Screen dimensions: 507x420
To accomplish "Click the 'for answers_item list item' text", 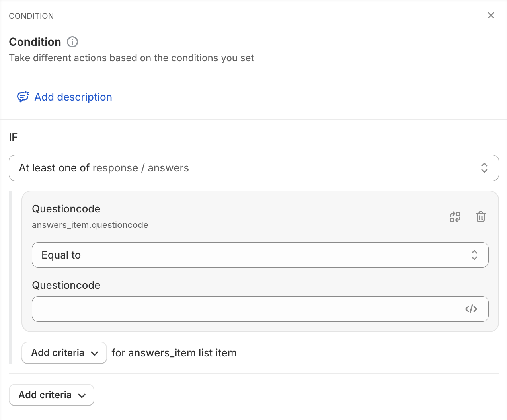I will tap(174, 353).
